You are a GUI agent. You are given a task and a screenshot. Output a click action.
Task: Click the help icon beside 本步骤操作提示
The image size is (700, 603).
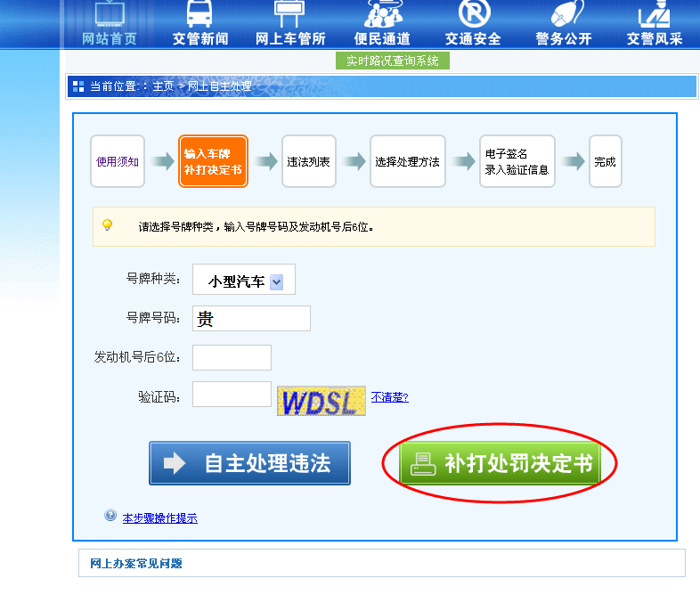[x=110, y=515]
